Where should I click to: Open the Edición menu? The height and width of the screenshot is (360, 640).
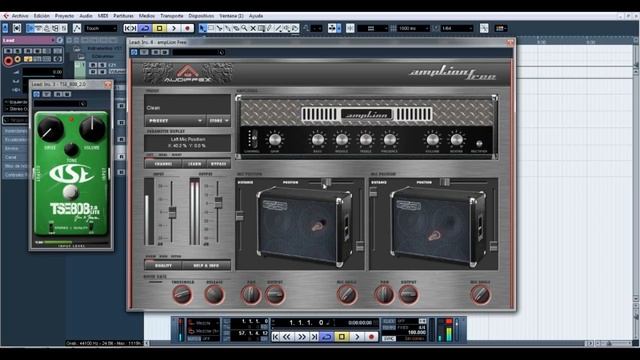(x=41, y=16)
